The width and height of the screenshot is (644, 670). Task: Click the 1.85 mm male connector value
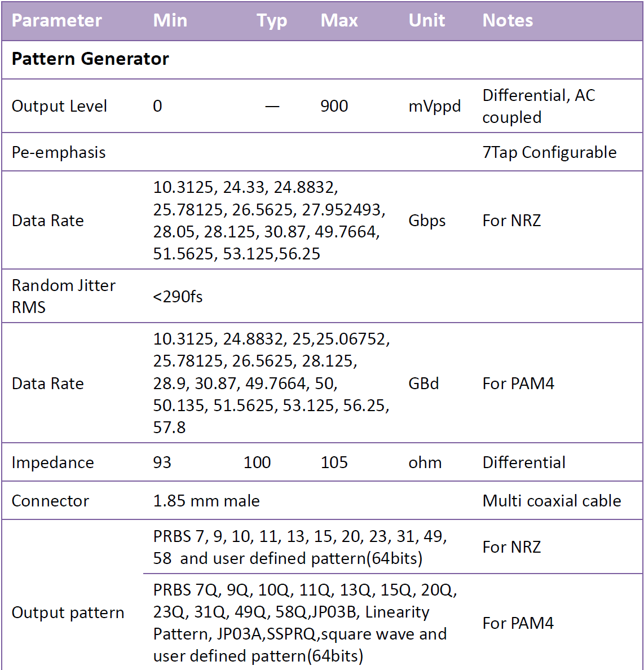(x=206, y=501)
